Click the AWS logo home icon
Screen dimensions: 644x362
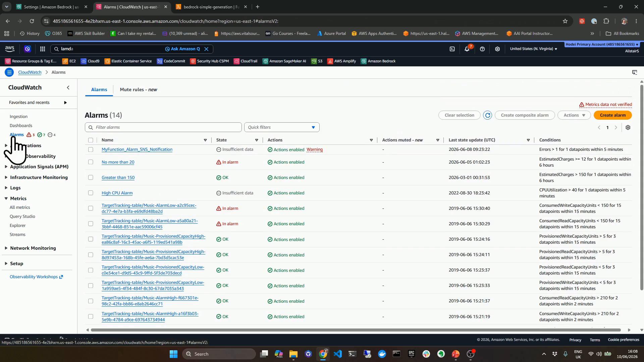pyautogui.click(x=10, y=49)
